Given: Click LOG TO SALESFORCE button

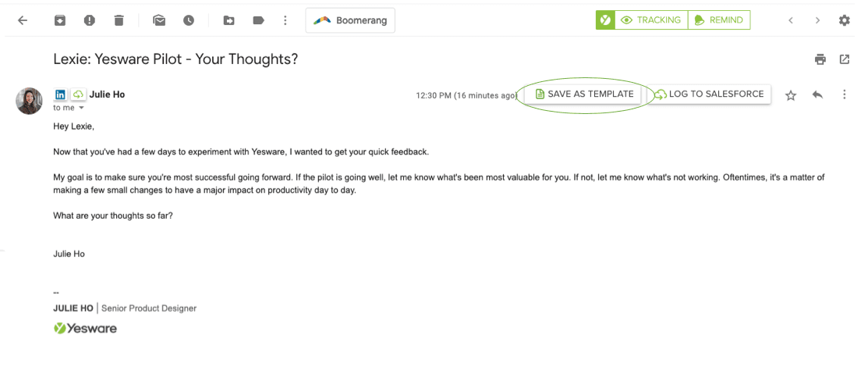Looking at the screenshot, I should (x=709, y=94).
